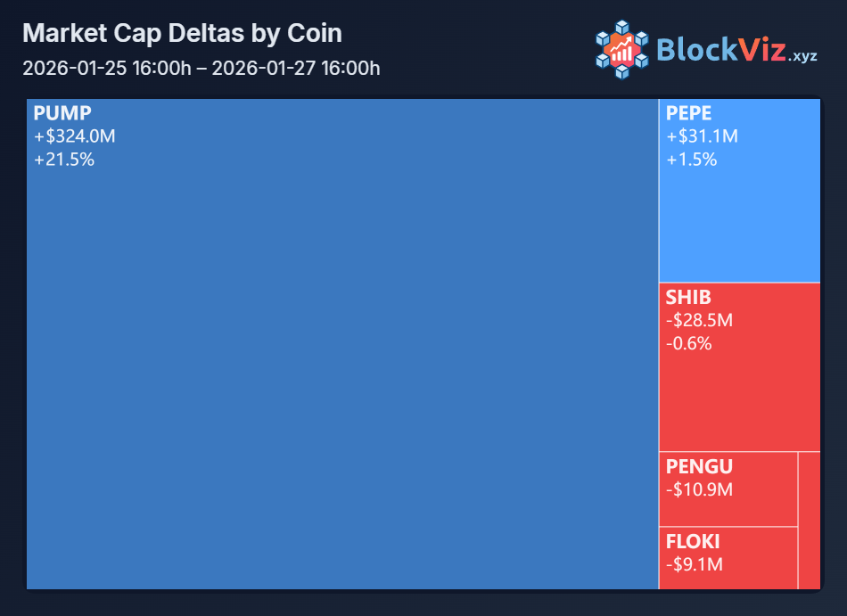The image size is (847, 616).
Task: Click the BlockViz cube chart logo icon
Action: click(621, 50)
